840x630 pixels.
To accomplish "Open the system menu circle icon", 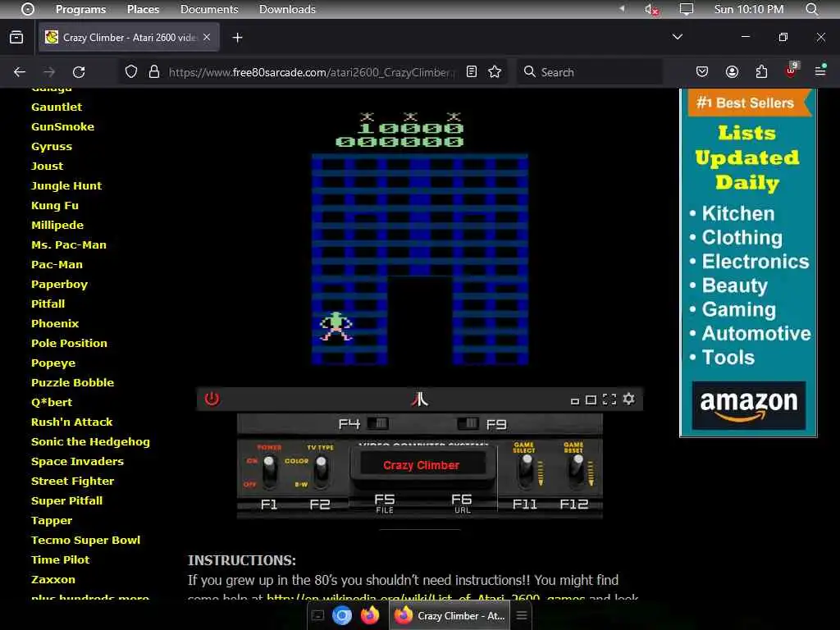I will click(28, 9).
